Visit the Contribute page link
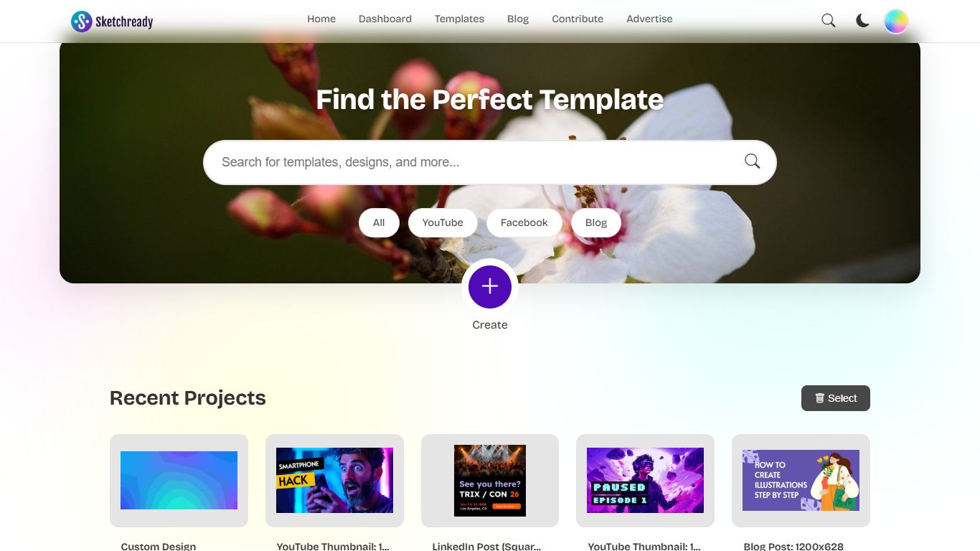The image size is (980, 551). coord(578,19)
